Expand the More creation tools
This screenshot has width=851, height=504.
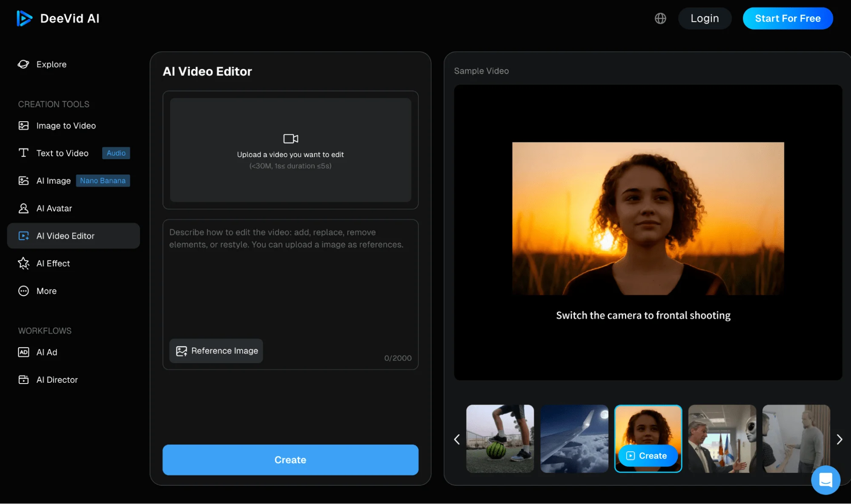[46, 291]
